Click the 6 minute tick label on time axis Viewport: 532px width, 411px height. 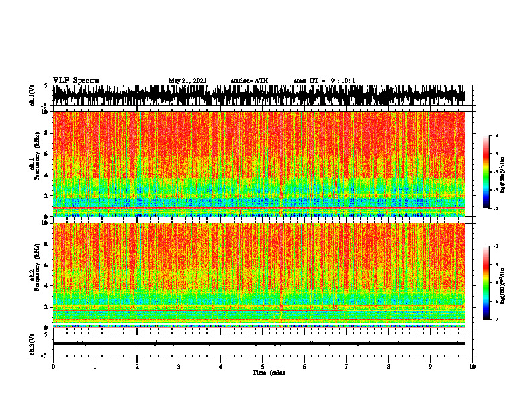[305, 367]
